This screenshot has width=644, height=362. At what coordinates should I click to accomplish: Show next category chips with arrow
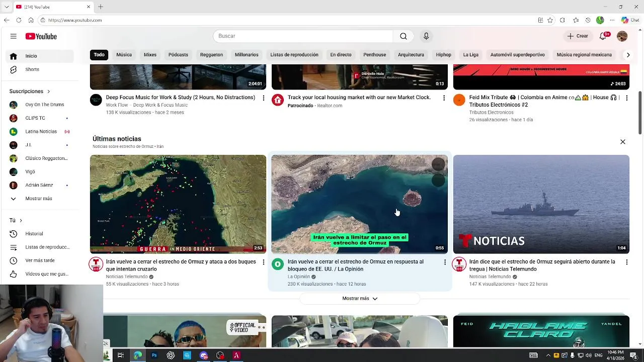628,55
